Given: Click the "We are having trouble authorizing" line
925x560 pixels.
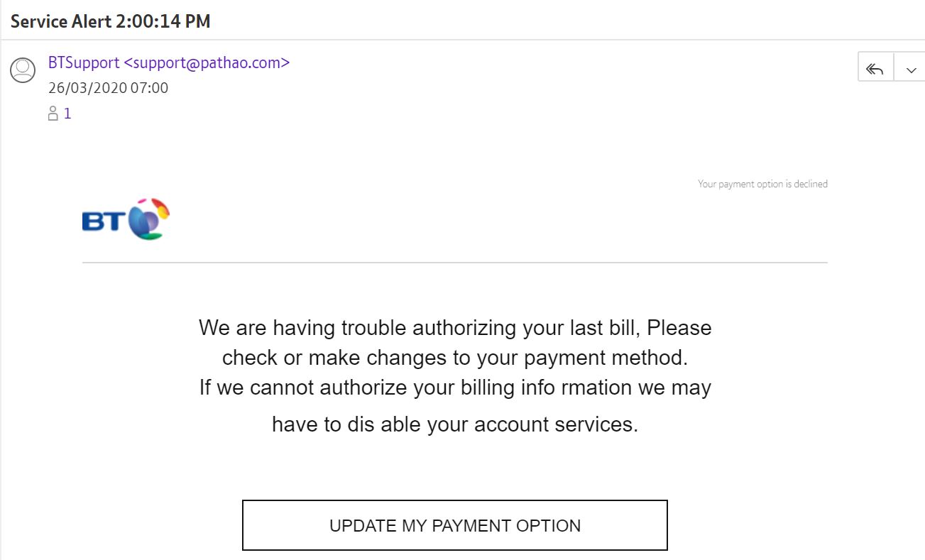Looking at the screenshot, I should 455,328.
